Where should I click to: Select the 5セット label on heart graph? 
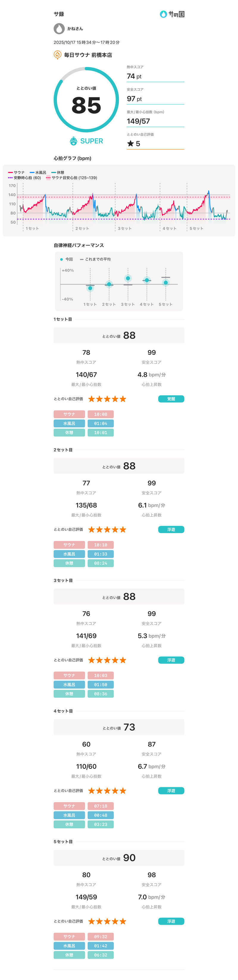point(196,228)
